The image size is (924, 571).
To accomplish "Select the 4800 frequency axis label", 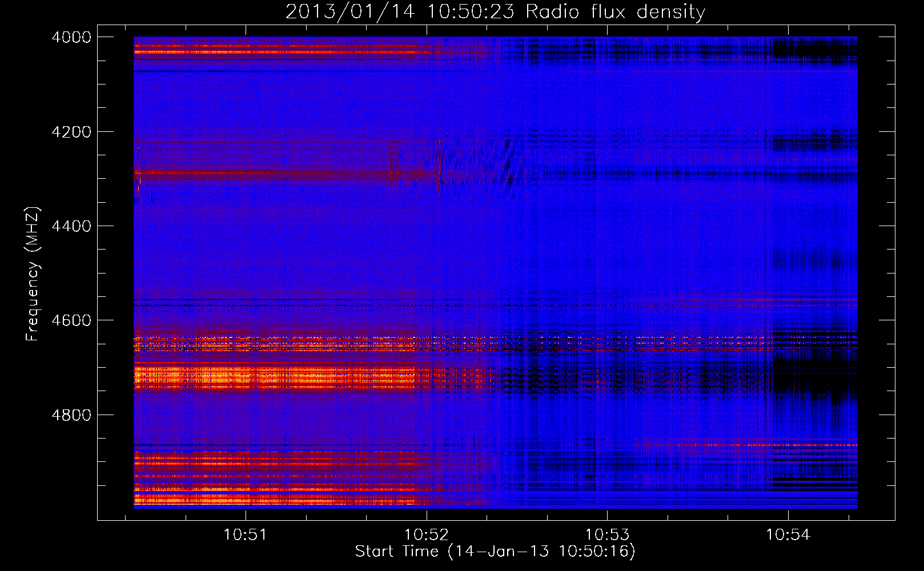I will click(x=71, y=415).
